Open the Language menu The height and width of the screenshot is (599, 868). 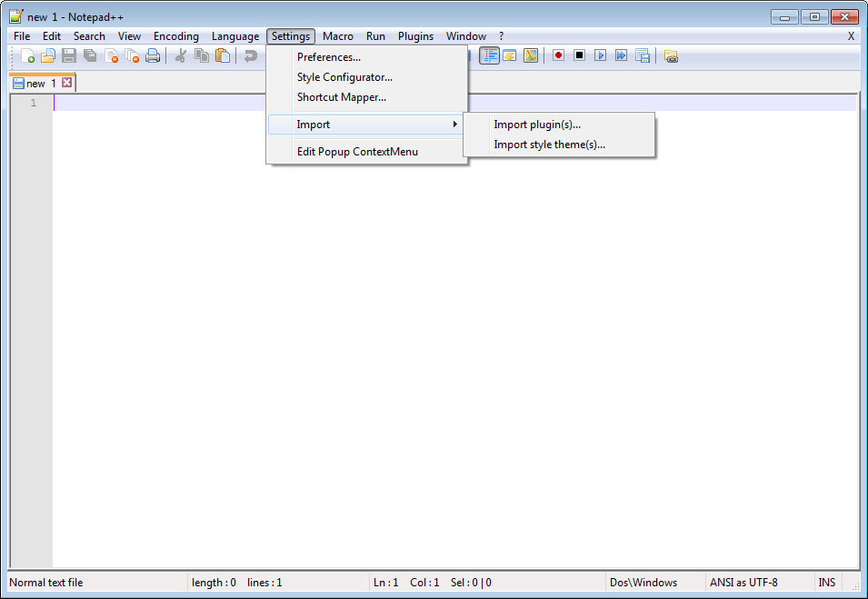point(234,36)
